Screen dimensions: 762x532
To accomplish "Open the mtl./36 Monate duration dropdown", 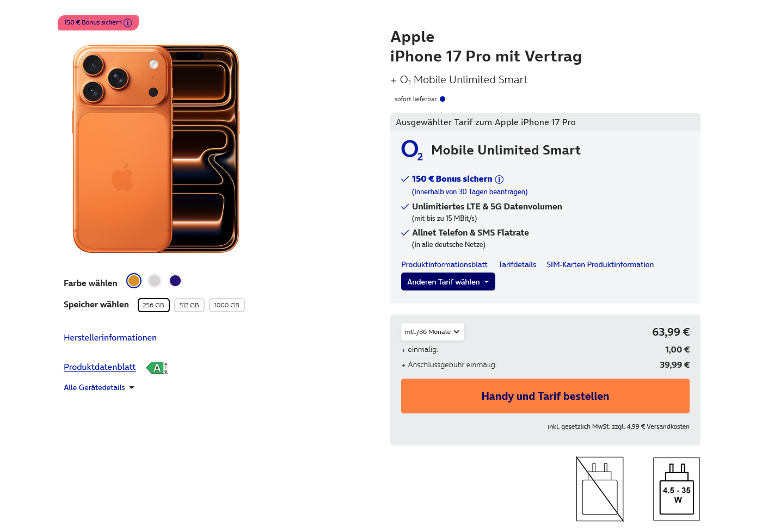I will click(x=432, y=332).
